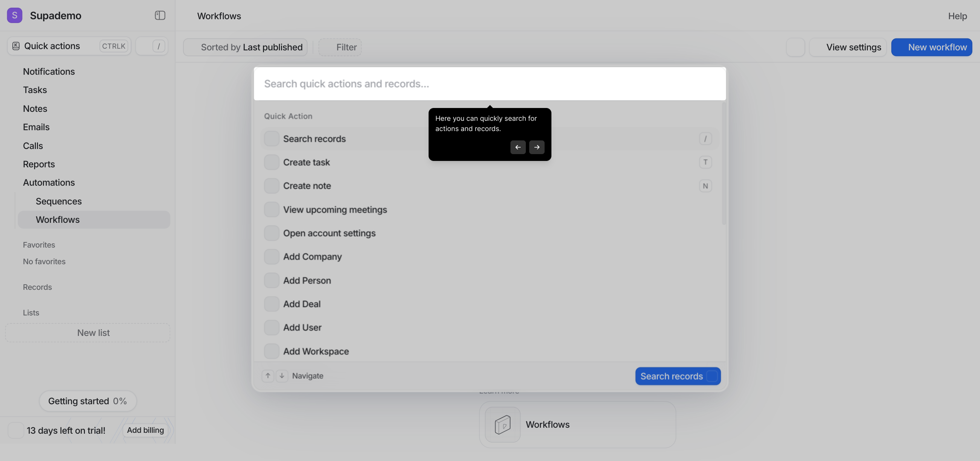Click the Workflows cube icon in the card
This screenshot has width=980, height=461.
(x=502, y=425)
